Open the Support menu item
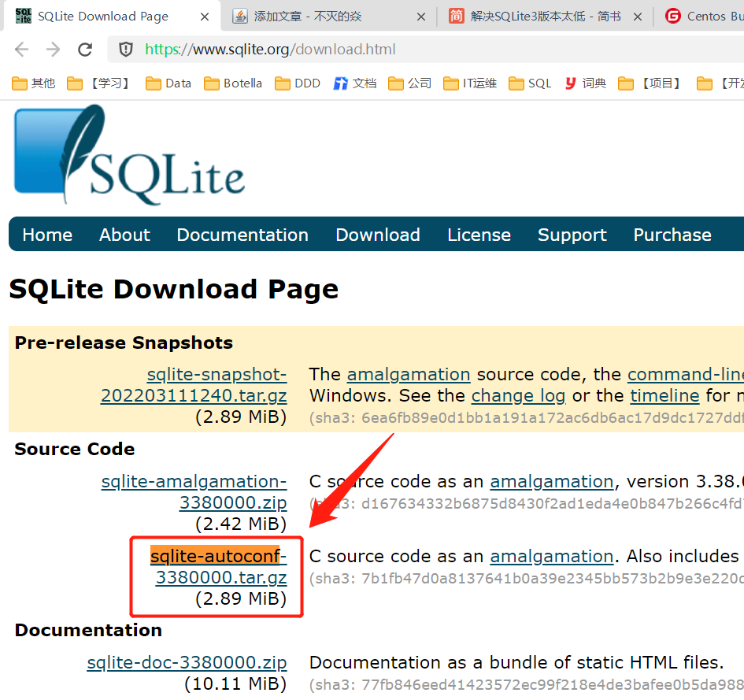This screenshot has height=700, width=744. (x=572, y=235)
